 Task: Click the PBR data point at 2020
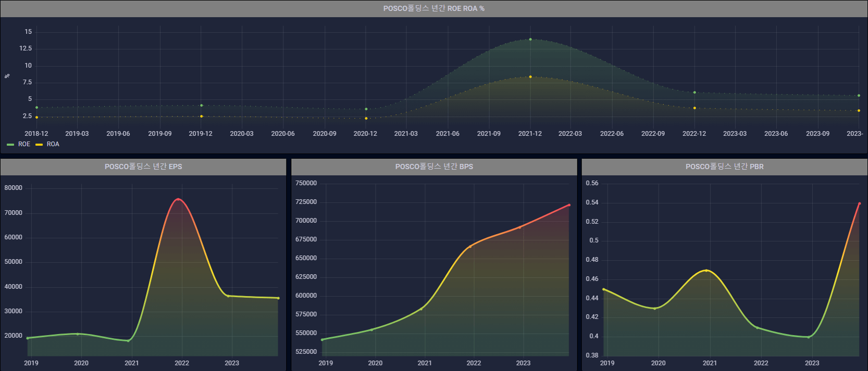pyautogui.click(x=655, y=309)
